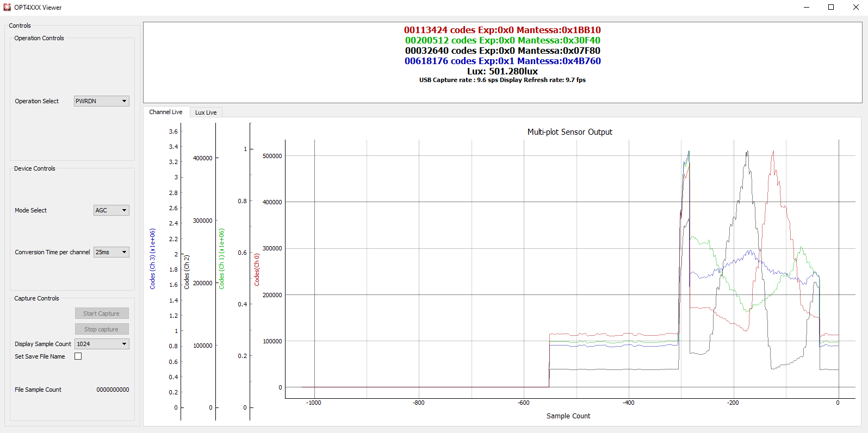
Task: Click the OPT4XXX Viewer app icon
Action: point(7,7)
